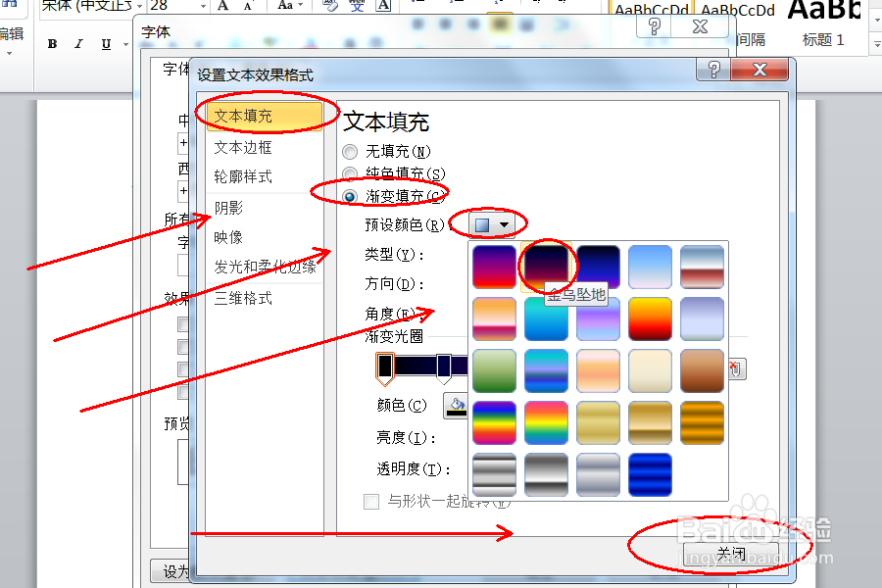
Task: Enable the 与形状一起旋转 checkbox
Action: pyautogui.click(x=371, y=501)
